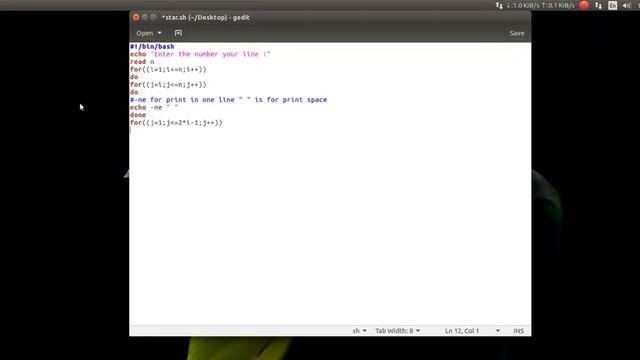Click the '#-ne for print in one line' comment
Screen dimensions: 640x360
[x=229, y=100]
